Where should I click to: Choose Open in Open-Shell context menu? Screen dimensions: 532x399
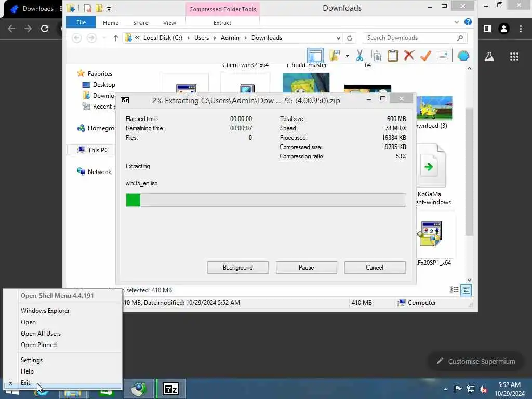click(x=28, y=322)
